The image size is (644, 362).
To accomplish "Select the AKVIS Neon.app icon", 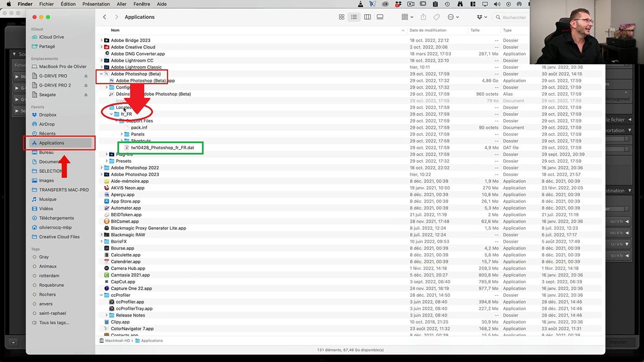I will coord(107,188).
